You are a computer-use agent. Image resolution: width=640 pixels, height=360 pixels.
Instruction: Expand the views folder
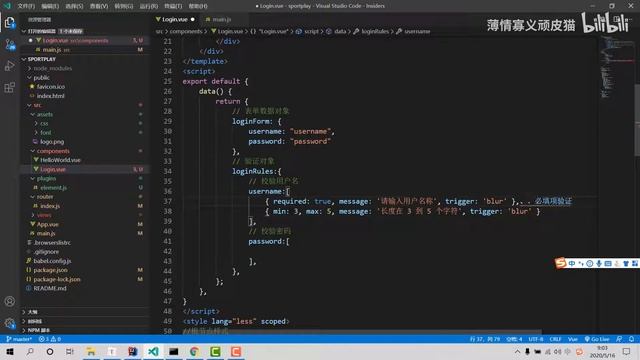[33, 215]
